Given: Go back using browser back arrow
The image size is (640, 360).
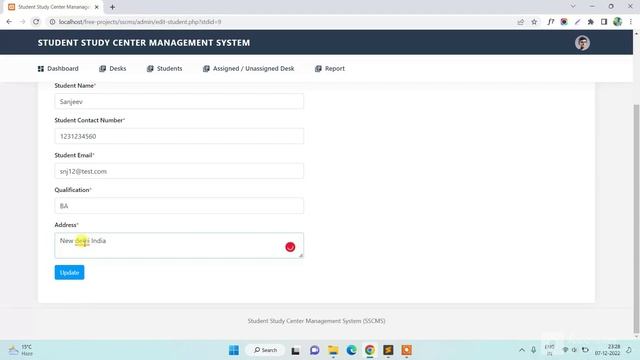Looking at the screenshot, I should (x=9, y=22).
